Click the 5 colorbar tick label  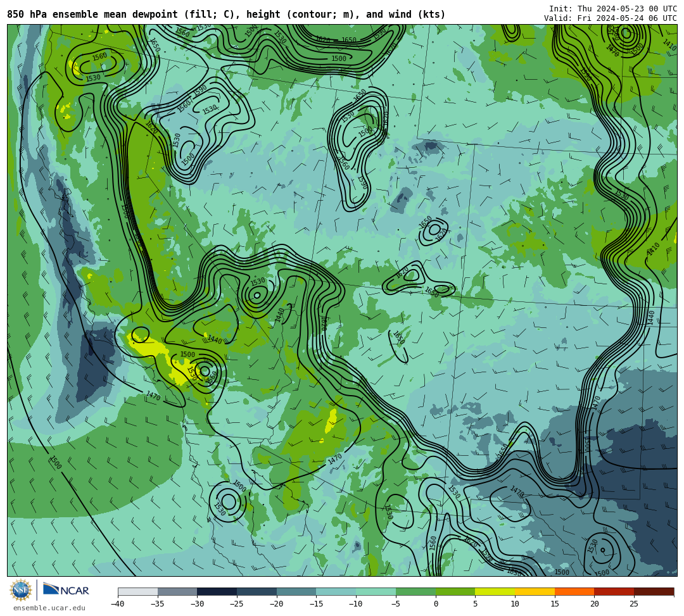476,604
